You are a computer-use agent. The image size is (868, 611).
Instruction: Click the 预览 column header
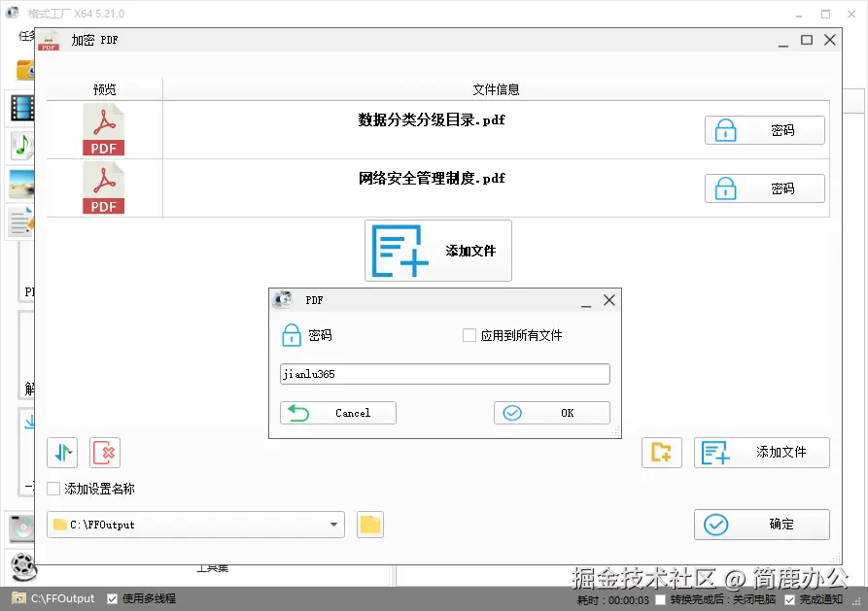click(105, 89)
